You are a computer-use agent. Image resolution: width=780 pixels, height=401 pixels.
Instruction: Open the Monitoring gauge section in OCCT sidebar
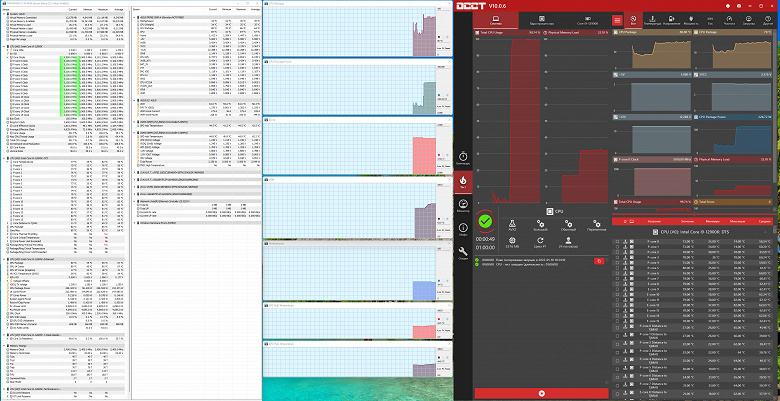click(x=463, y=206)
